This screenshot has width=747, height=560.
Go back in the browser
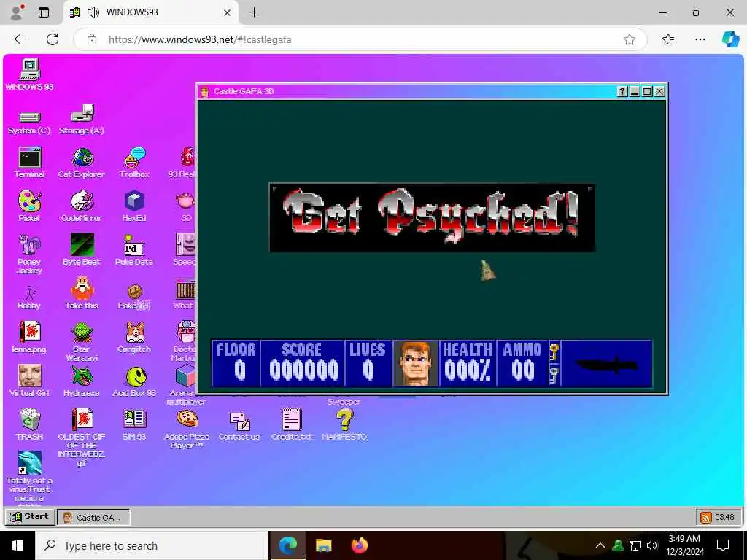[20, 39]
